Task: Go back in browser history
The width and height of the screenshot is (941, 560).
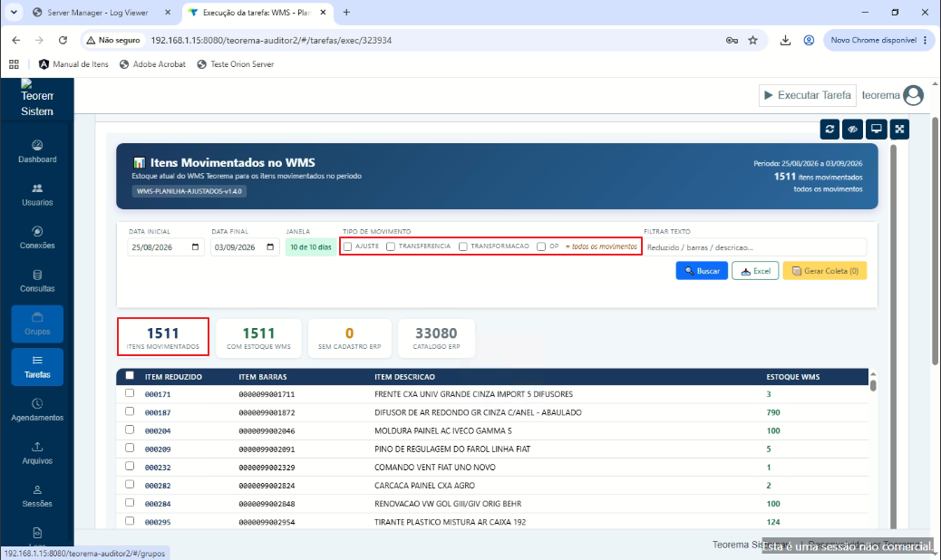Action: (x=16, y=40)
